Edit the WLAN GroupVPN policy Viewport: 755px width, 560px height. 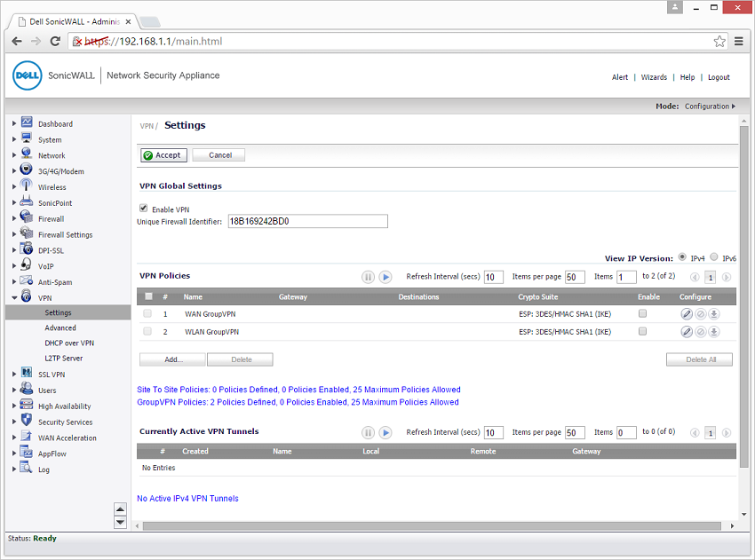tap(687, 332)
